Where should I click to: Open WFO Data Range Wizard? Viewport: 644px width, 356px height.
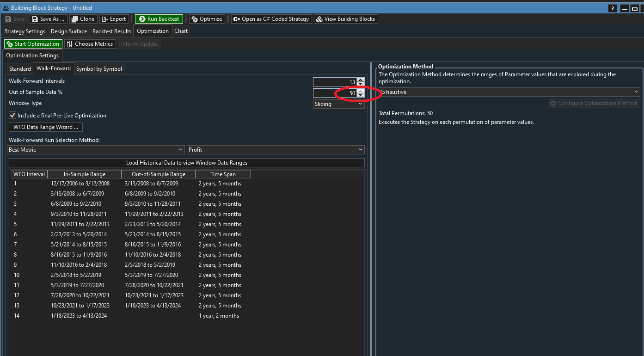(x=46, y=127)
